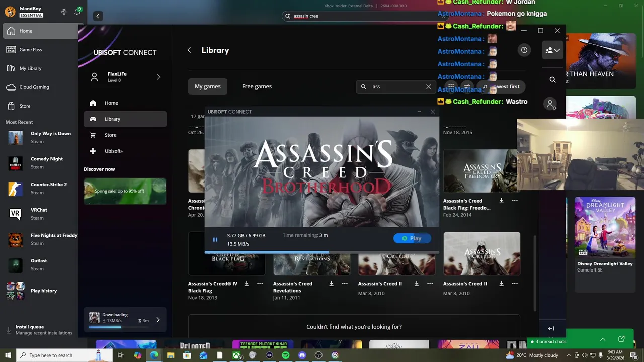Open Ubisoft Connect Store

125,135
